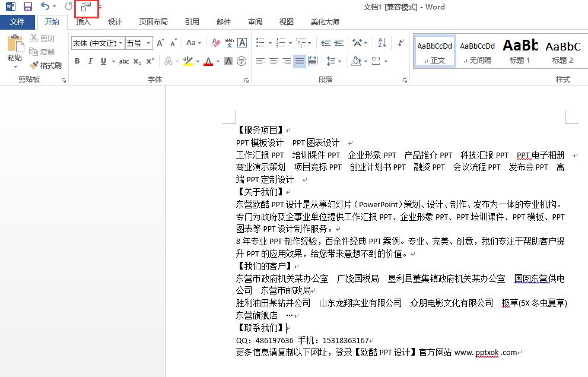The height and width of the screenshot is (377, 588).
Task: Apply the 无间隔 style
Action: point(478,52)
